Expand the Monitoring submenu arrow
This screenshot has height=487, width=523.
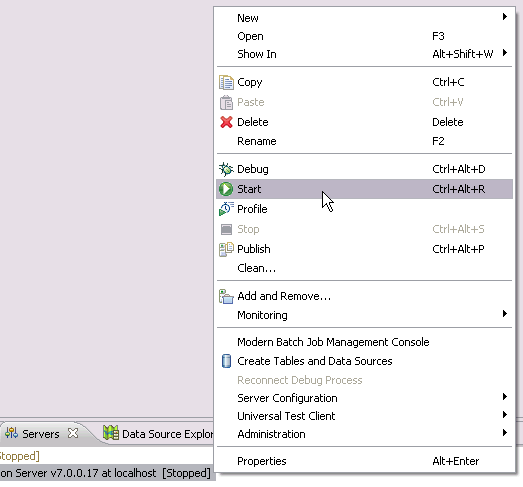[505, 314]
